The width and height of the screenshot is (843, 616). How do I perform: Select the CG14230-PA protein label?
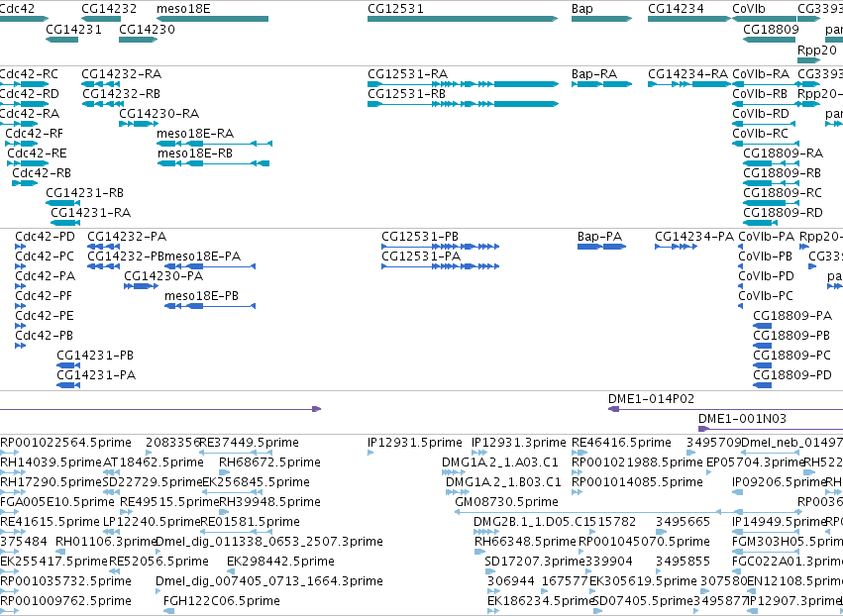click(163, 276)
